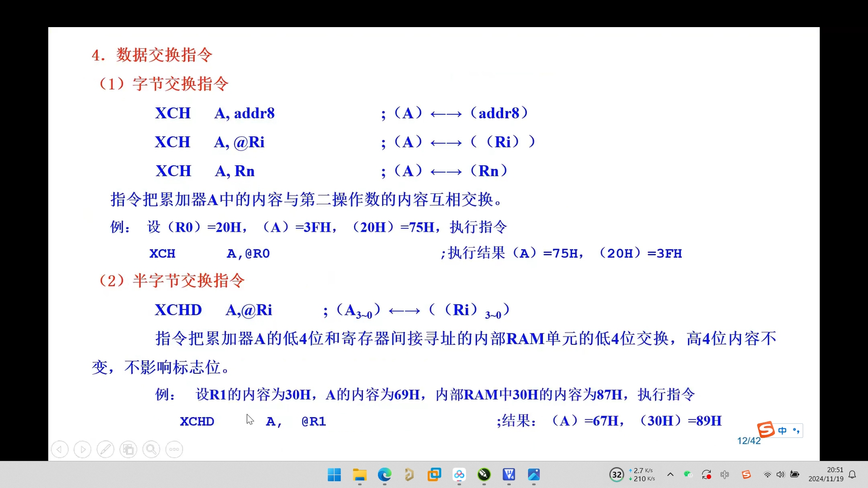Click the 'XCHD A,@Ri' instruction
The image size is (868, 488).
[x=213, y=310]
